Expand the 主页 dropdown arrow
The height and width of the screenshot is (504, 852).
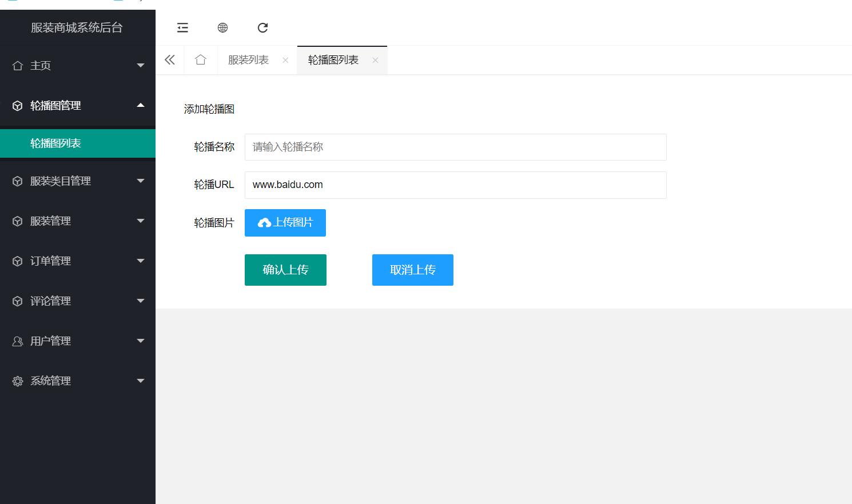pyautogui.click(x=141, y=66)
